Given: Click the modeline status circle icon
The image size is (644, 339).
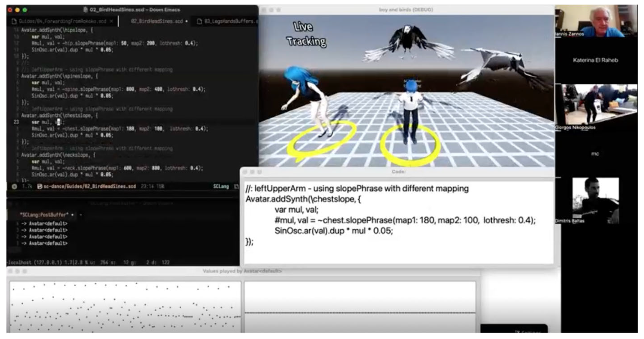Looking at the screenshot, I should [15, 186].
